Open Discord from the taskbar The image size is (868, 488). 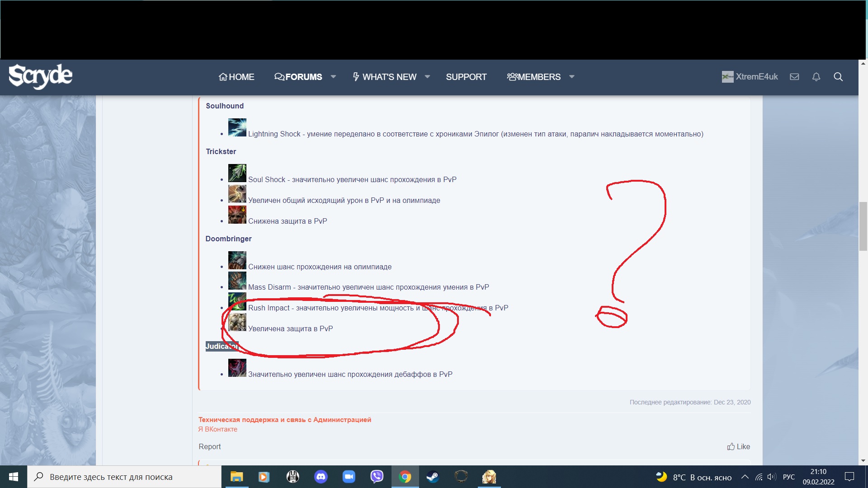tap(321, 477)
